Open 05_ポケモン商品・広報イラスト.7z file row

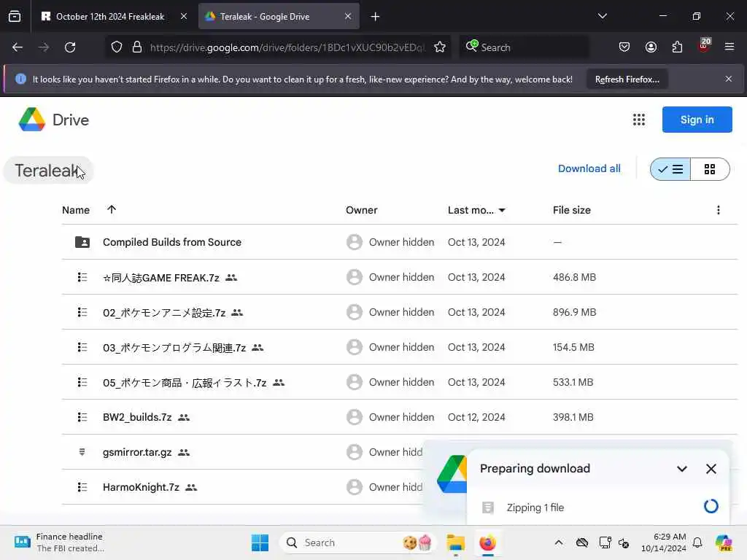coord(399,382)
